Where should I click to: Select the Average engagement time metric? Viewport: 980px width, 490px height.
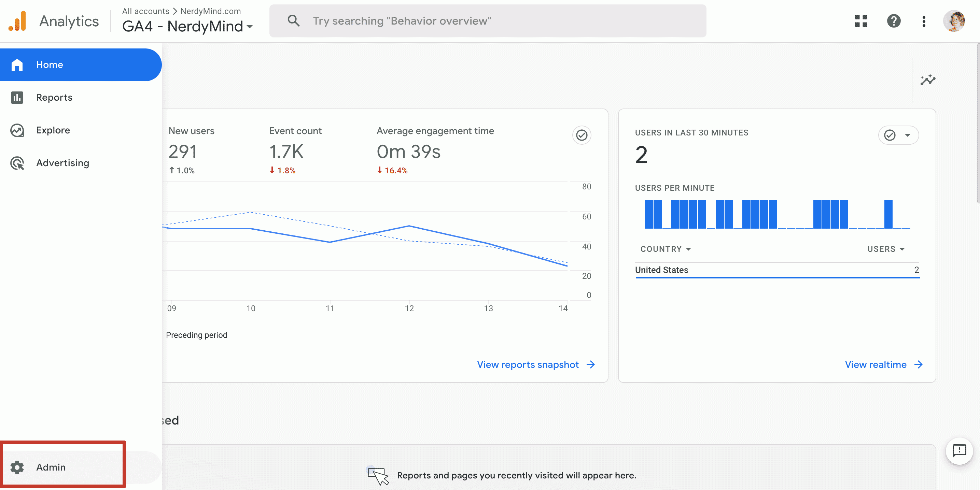435,131
